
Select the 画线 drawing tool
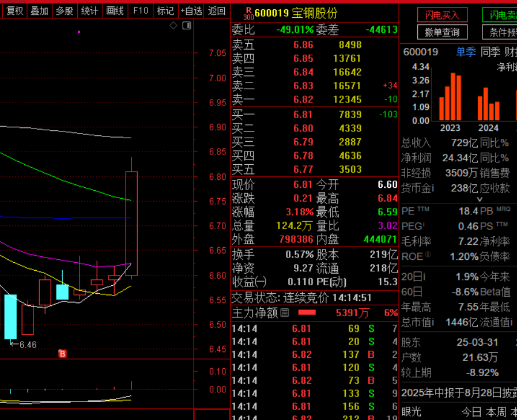click(x=115, y=11)
